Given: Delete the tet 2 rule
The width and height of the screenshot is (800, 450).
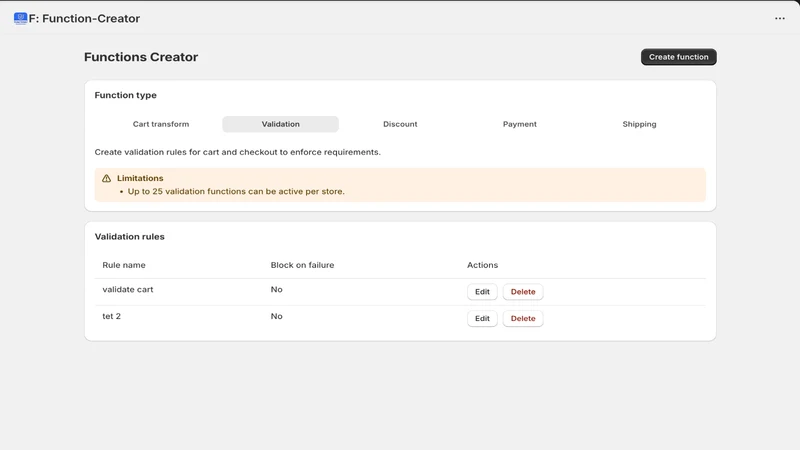Looking at the screenshot, I should pyautogui.click(x=523, y=318).
